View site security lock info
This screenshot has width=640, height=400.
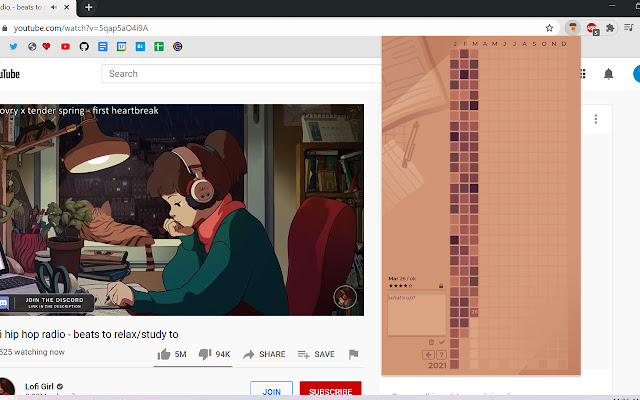coord(5,28)
